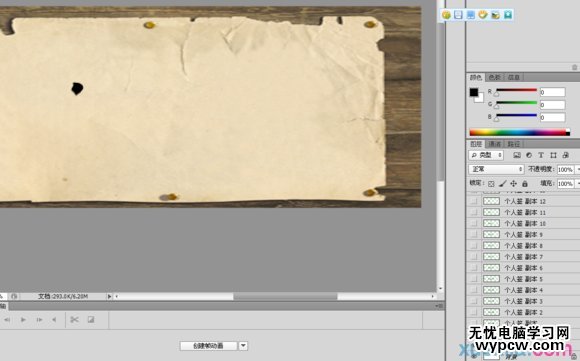Click the B blue channel slider
Image resolution: width=580 pixels, height=361 pixels.
click(x=516, y=116)
